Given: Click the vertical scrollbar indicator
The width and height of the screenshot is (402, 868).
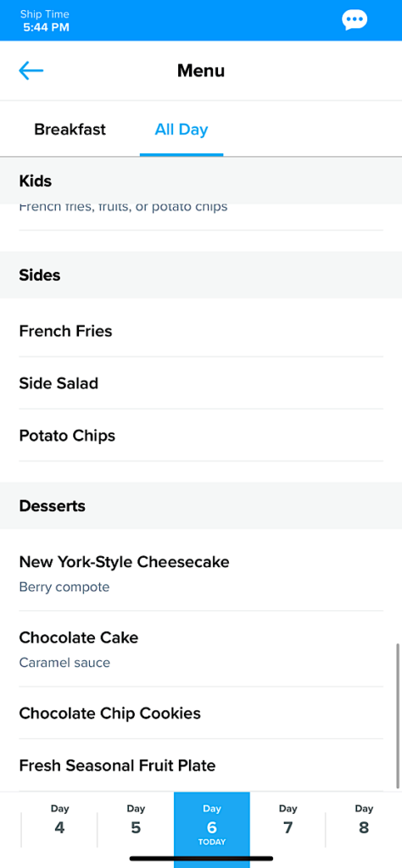Looking at the screenshot, I should [398, 715].
